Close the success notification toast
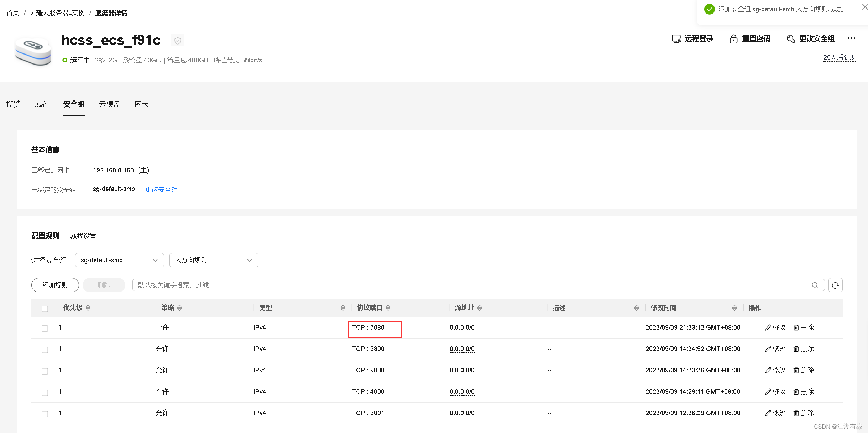This screenshot has width=868, height=433. [x=864, y=7]
